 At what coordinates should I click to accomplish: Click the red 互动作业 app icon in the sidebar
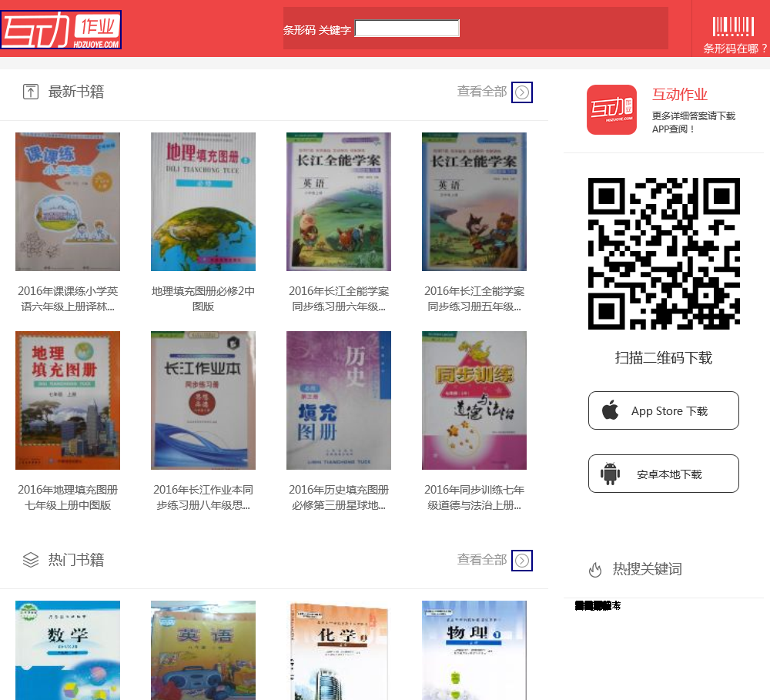coord(612,109)
